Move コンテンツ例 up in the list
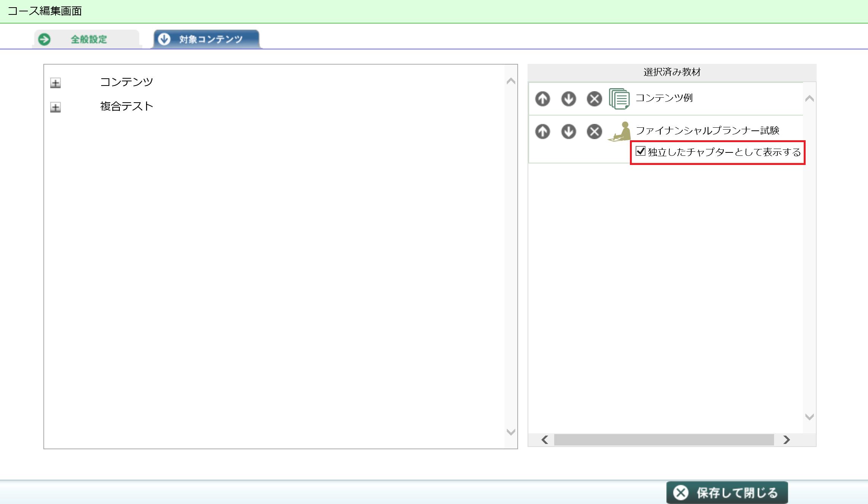Screen dimensions: 868x504 pos(542,99)
